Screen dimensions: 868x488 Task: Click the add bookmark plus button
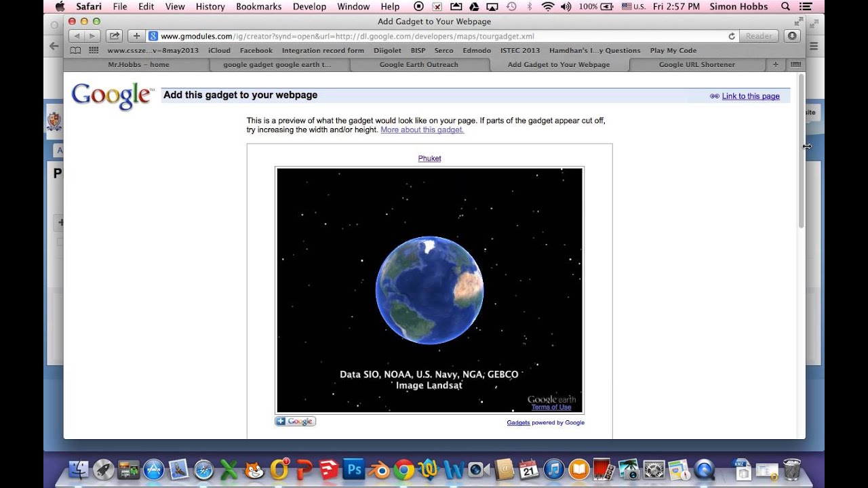[136, 36]
